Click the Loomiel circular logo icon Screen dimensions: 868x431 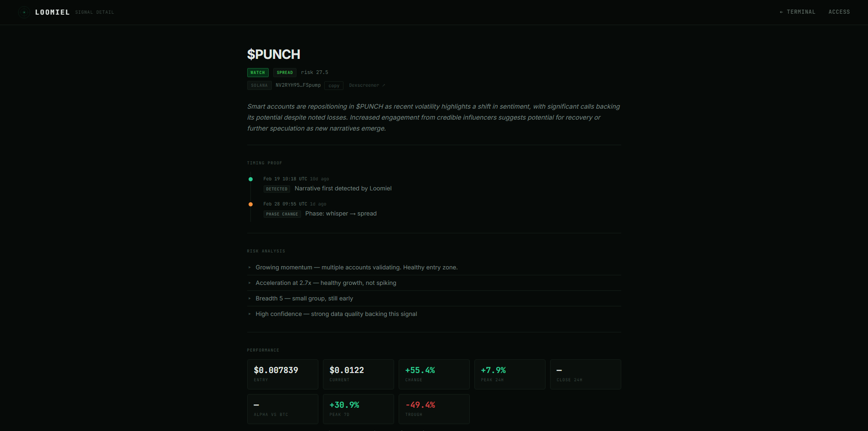click(x=24, y=12)
